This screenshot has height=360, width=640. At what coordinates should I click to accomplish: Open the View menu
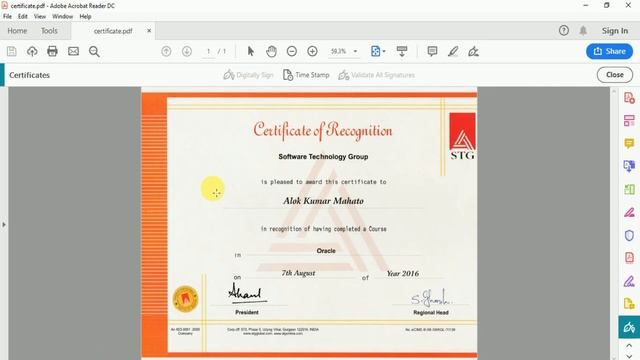tap(40, 16)
